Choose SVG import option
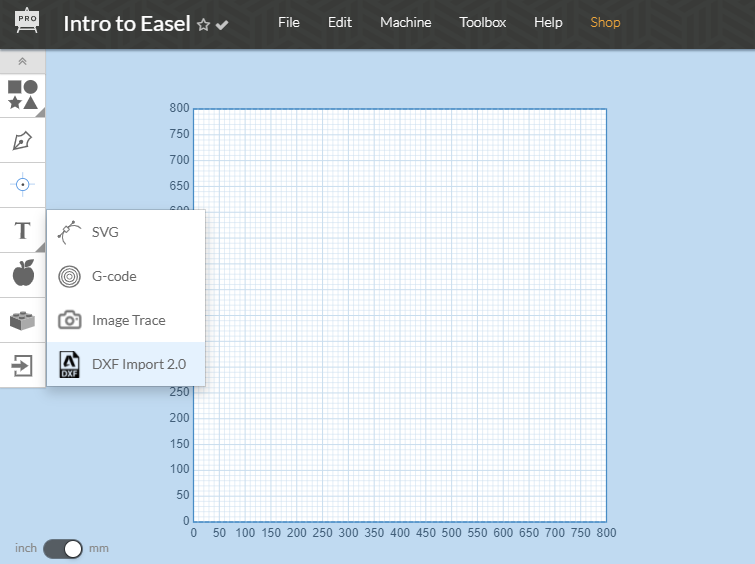This screenshot has height=564, width=755. [x=126, y=232]
